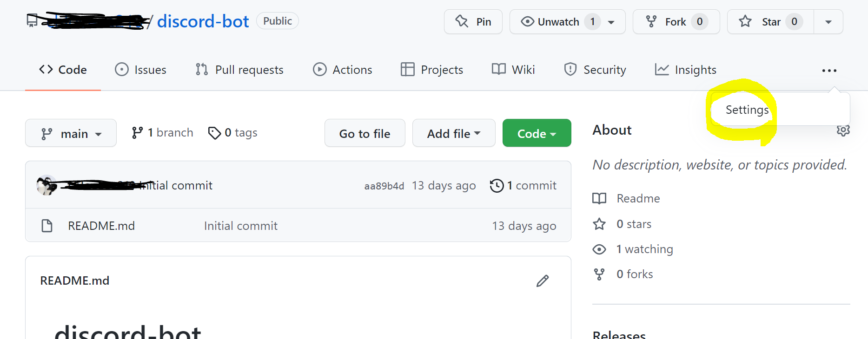Screen dimensions: 868x339
Task: Click the README.md file icon
Action: [47, 226]
